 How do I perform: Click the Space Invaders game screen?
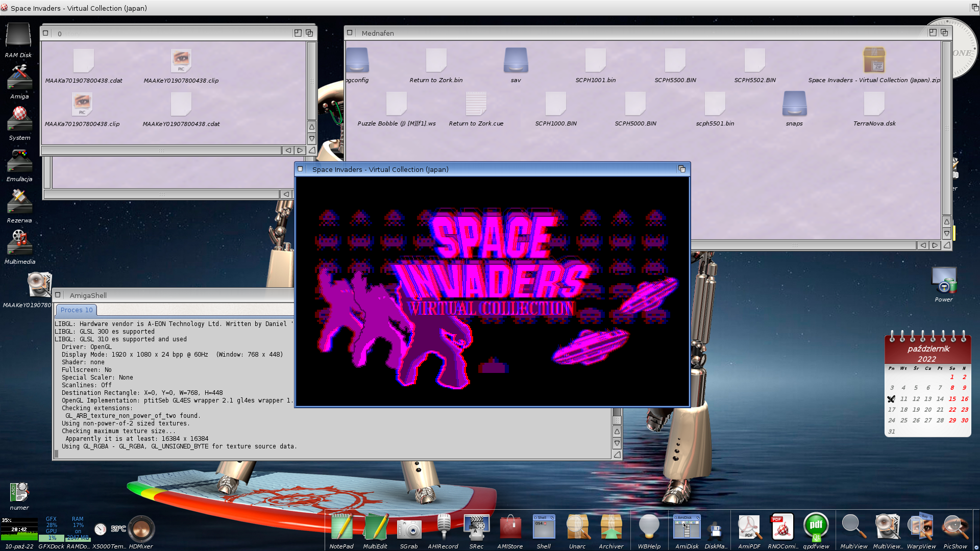pos(493,291)
